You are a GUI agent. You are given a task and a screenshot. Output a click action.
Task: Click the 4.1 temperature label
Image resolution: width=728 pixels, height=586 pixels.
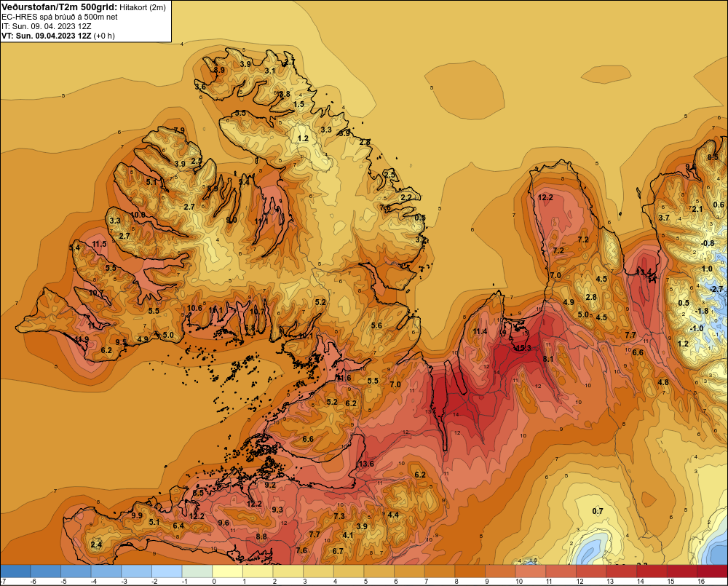tap(348, 535)
